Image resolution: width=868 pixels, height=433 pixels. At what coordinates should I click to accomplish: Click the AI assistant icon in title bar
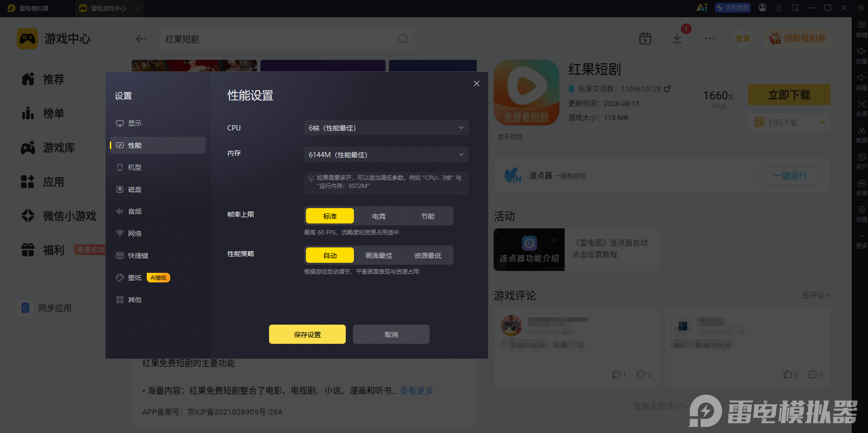[x=702, y=8]
